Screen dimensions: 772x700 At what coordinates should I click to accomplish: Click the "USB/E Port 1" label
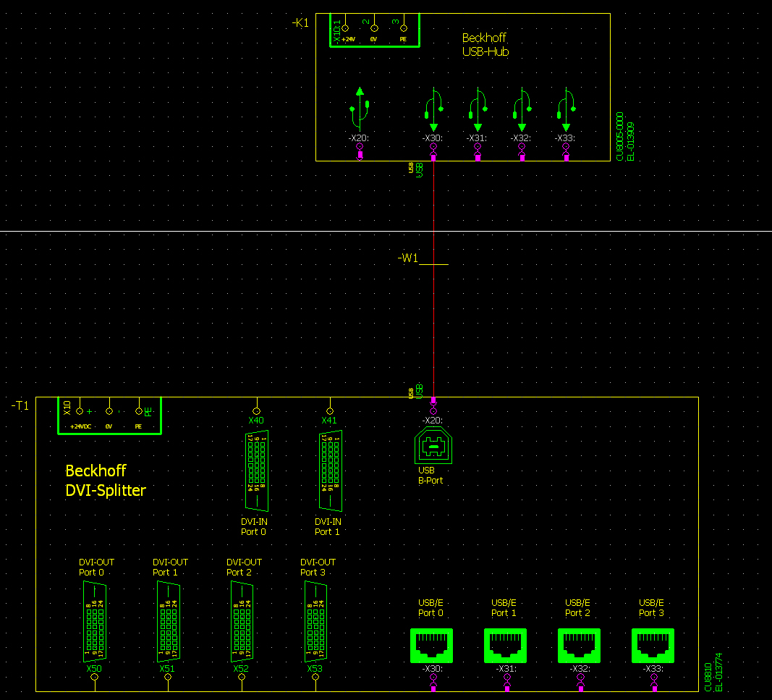504,608
